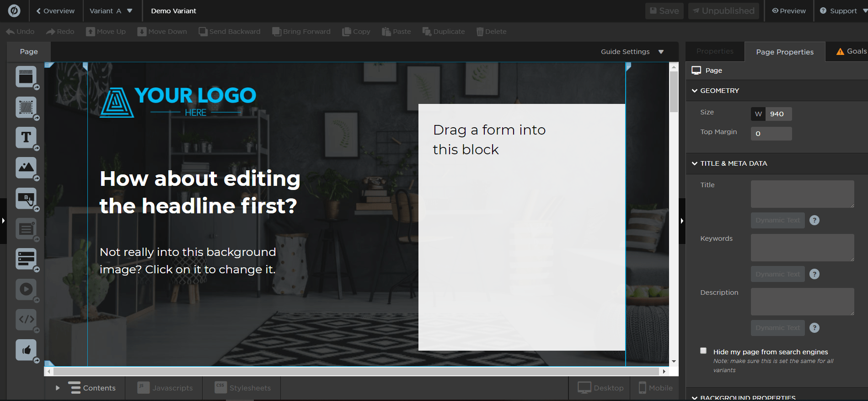This screenshot has width=868, height=401.
Task: Select the Box widget tool
Action: pyautogui.click(x=26, y=107)
